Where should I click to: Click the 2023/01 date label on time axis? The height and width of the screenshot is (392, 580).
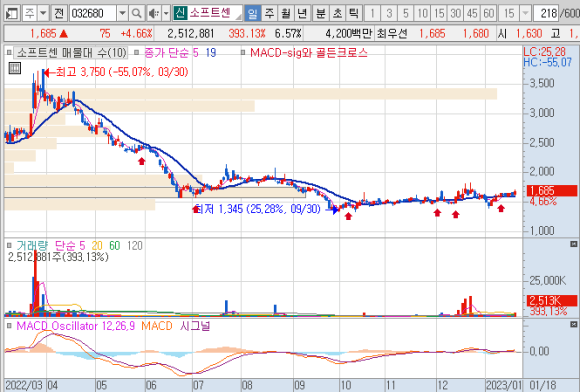[x=503, y=385]
